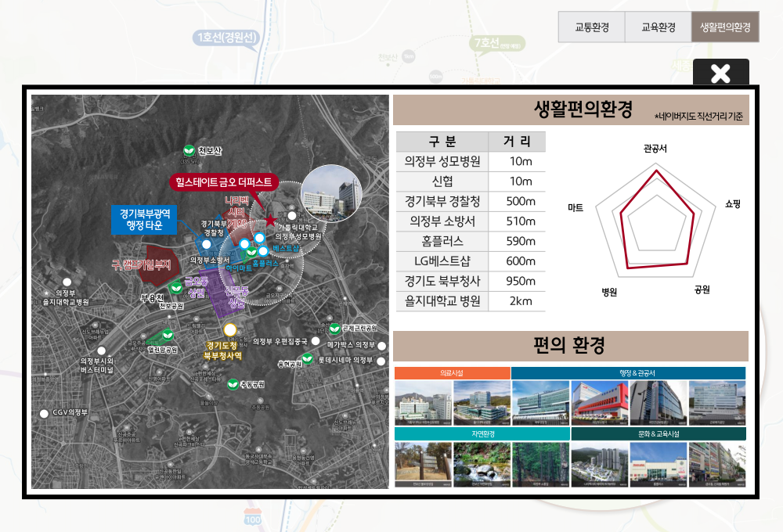This screenshot has height=532, width=783.
Task: Open the first 의료시설 hospital photo
Action: click(424, 403)
